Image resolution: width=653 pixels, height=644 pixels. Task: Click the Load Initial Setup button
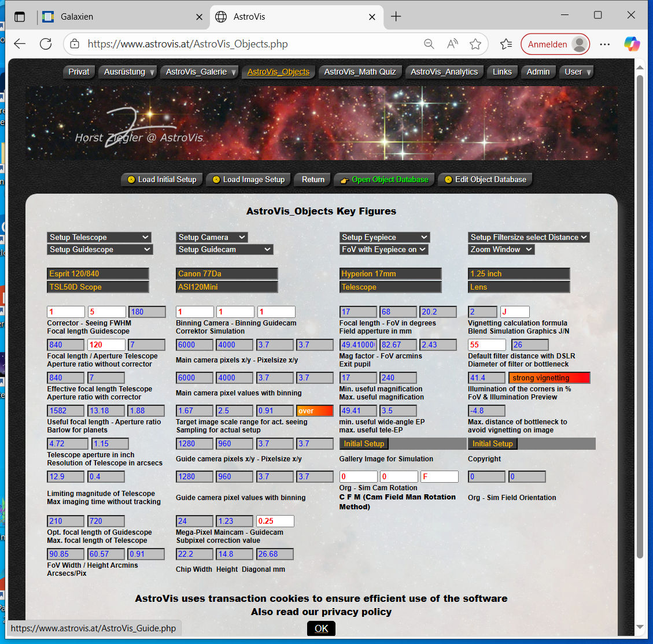[x=162, y=180]
